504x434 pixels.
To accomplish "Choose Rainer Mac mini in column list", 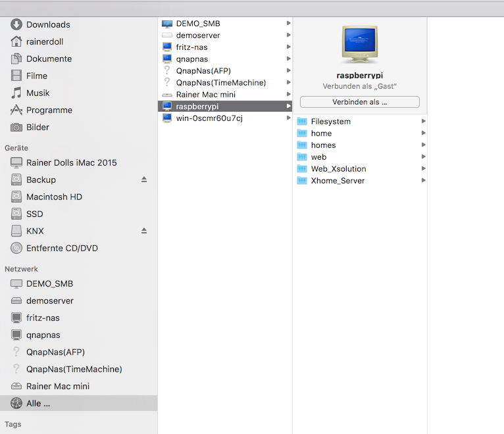I will pos(205,95).
